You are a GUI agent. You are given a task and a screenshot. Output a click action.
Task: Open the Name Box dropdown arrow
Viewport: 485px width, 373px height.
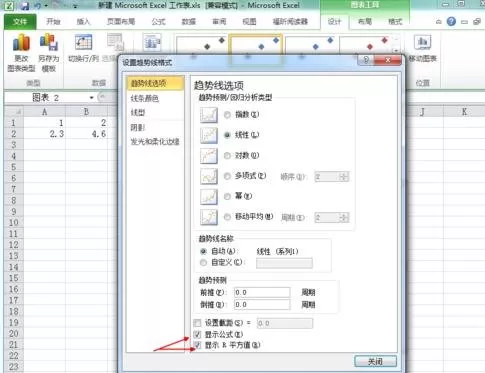coord(91,98)
